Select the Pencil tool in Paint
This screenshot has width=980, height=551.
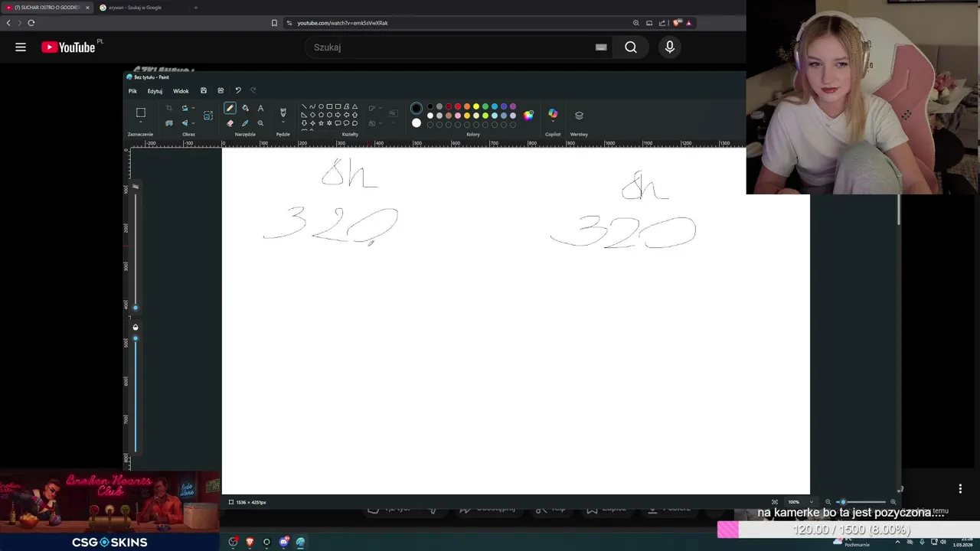230,108
